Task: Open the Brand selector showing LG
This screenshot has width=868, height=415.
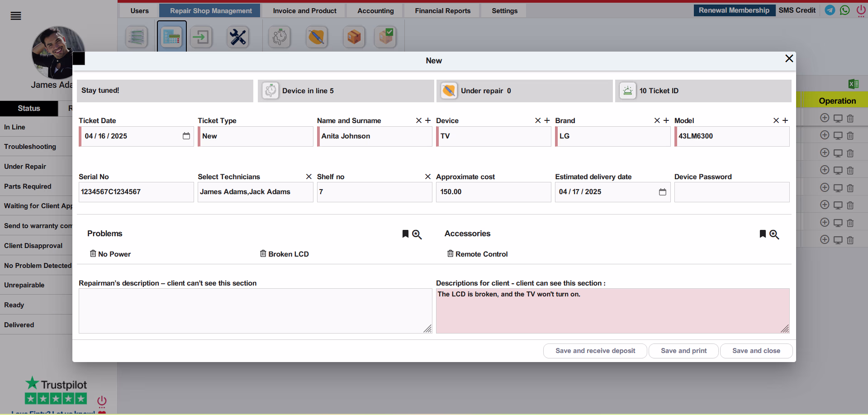Action: pos(613,136)
